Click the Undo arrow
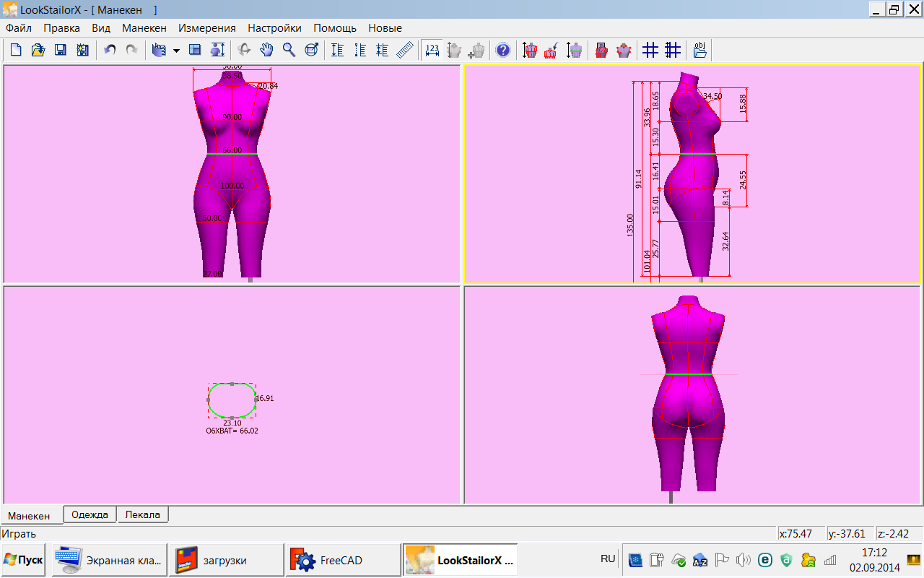Screen dimensions: 924x578 [110, 50]
